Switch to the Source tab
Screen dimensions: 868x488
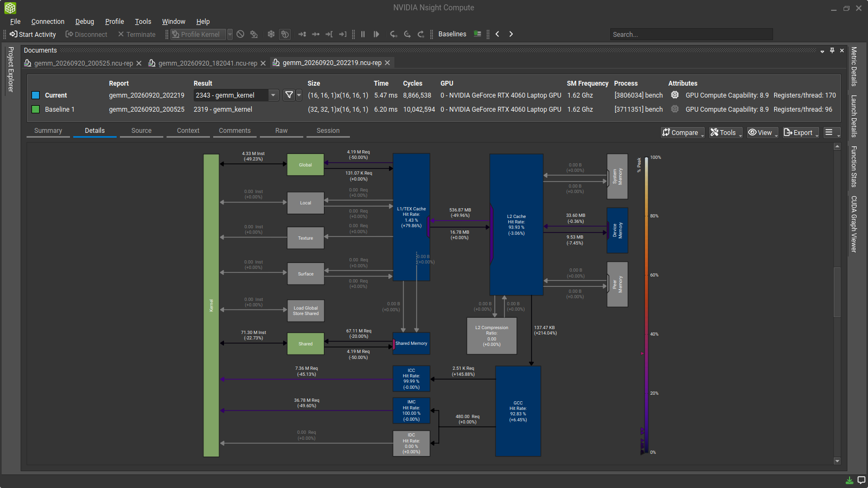(142, 131)
